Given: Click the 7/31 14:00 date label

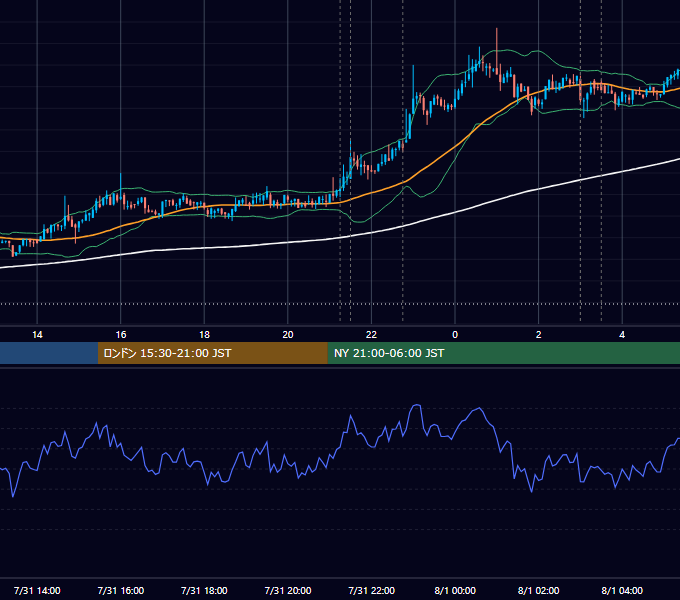Looking at the screenshot, I should pos(37,590).
